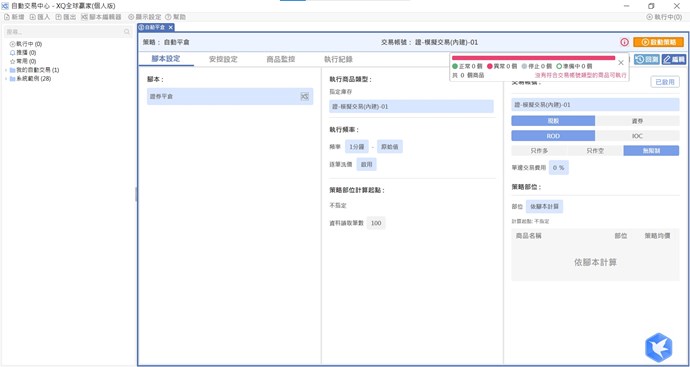Expand the 系統範例 folder arrow
The image size is (690, 367).
(x=6, y=79)
